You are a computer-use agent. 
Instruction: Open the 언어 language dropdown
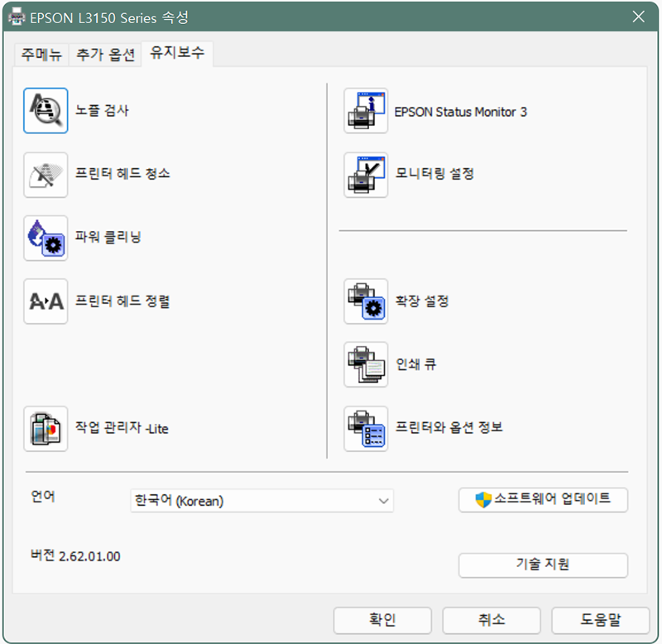click(261, 501)
